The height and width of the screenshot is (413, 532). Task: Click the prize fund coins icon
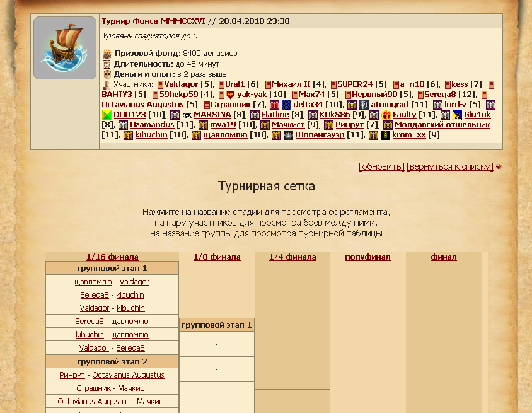[x=107, y=54]
